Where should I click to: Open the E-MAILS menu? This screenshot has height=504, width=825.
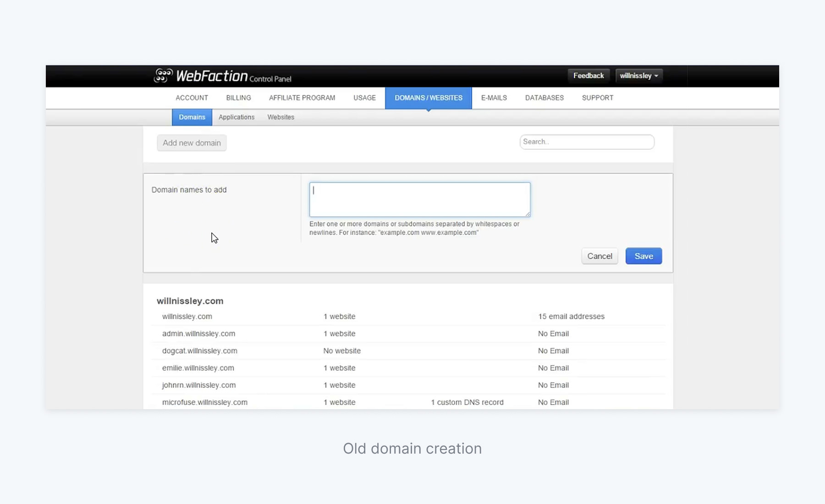(x=494, y=98)
